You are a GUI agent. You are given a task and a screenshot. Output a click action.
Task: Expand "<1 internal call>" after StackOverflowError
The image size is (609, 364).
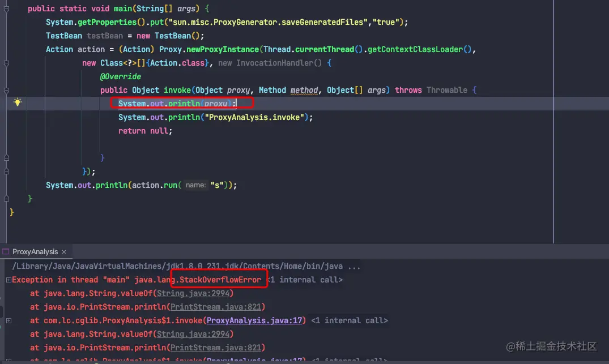point(306,280)
